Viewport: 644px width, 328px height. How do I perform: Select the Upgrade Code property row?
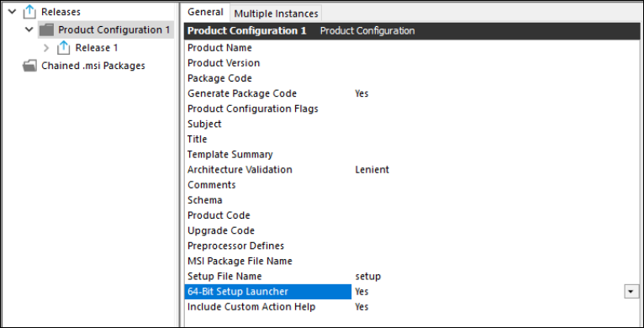click(412, 230)
